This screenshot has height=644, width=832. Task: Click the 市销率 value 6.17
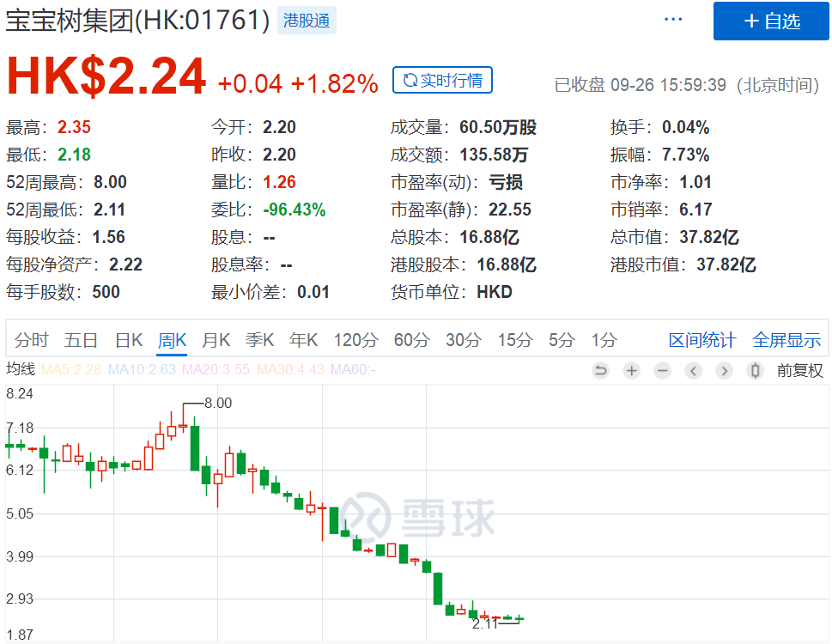click(695, 210)
